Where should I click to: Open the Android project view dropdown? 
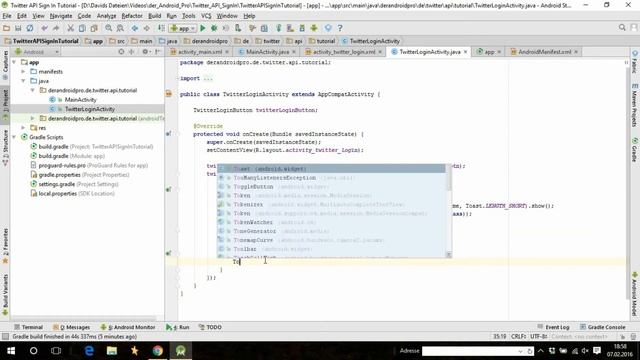pos(37,52)
